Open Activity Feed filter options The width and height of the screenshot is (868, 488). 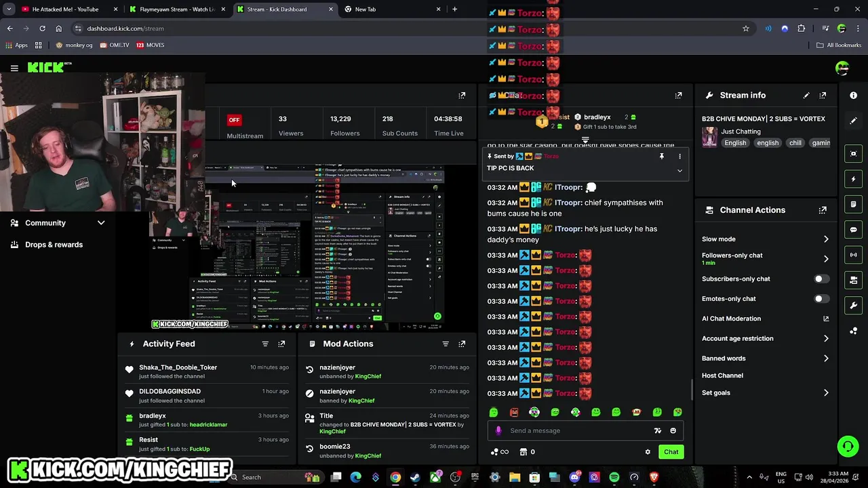[265, 344]
